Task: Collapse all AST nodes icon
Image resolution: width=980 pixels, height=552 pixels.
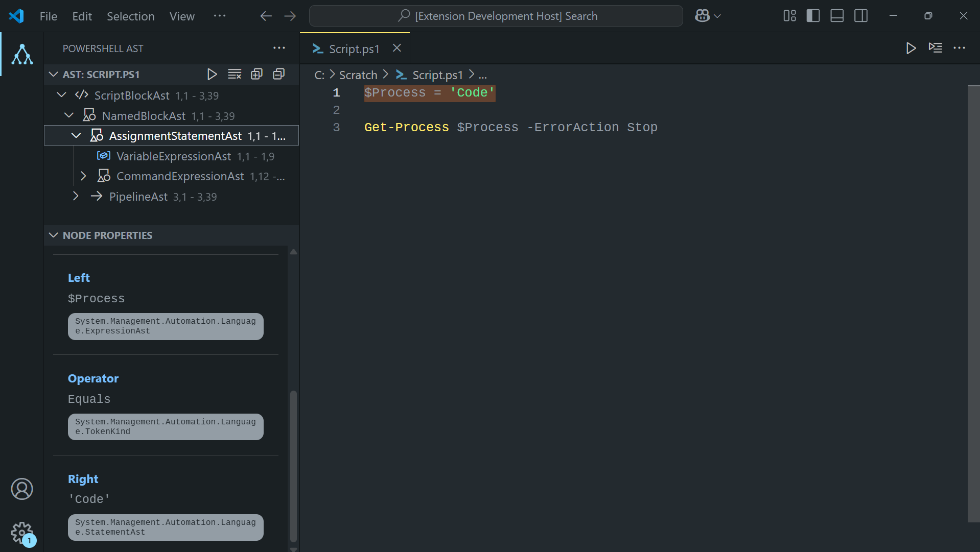Action: pos(279,75)
